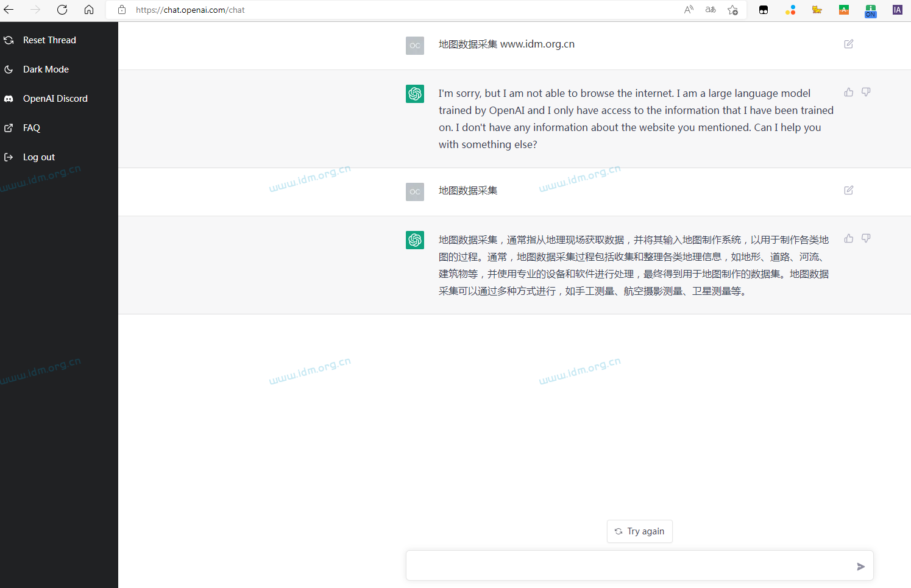The image size is (911, 588).
Task: Thumbs down the English sorry response
Action: click(x=866, y=92)
